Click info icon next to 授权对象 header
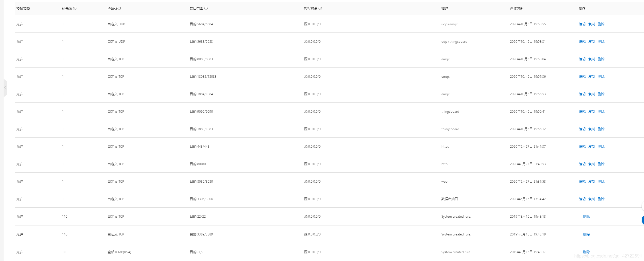Screen dimensions: 644x261 320,8
